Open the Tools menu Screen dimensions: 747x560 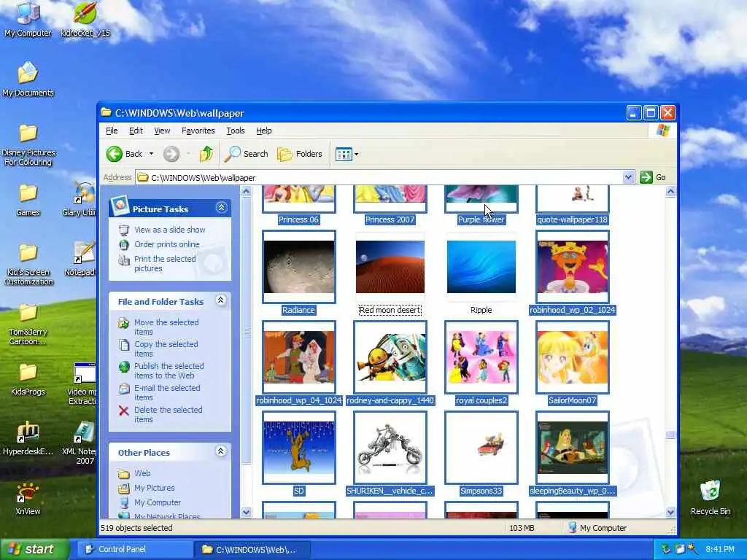tap(236, 131)
